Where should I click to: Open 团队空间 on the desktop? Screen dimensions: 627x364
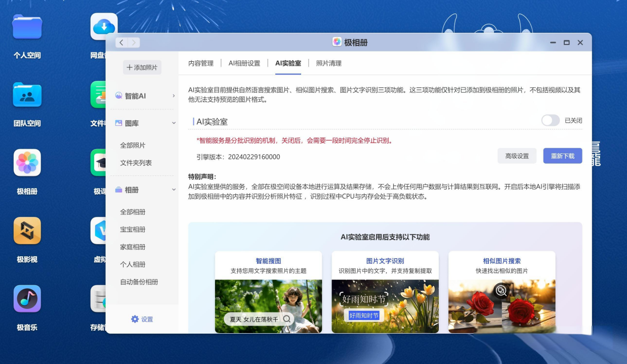[27, 94]
